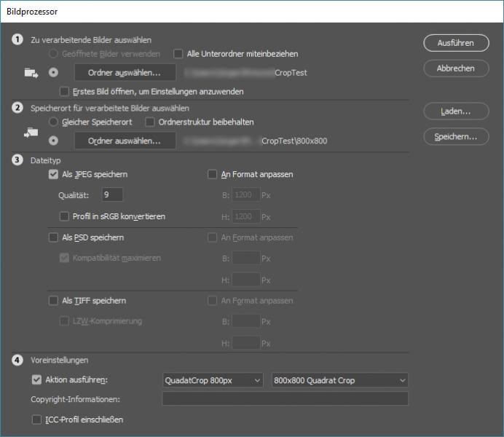The height and width of the screenshot is (437, 504).
Task: Click the Qualität input field
Action: click(112, 194)
